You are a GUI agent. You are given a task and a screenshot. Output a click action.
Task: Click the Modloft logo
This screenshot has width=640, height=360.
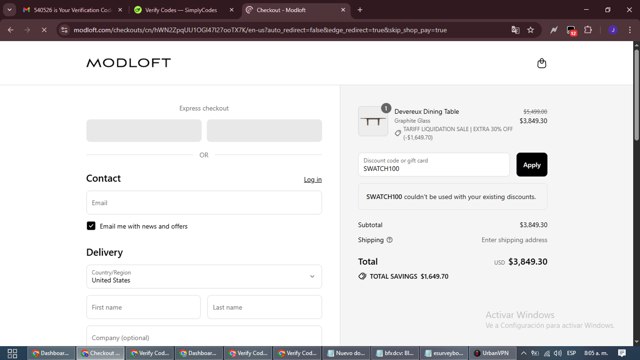coord(129,63)
